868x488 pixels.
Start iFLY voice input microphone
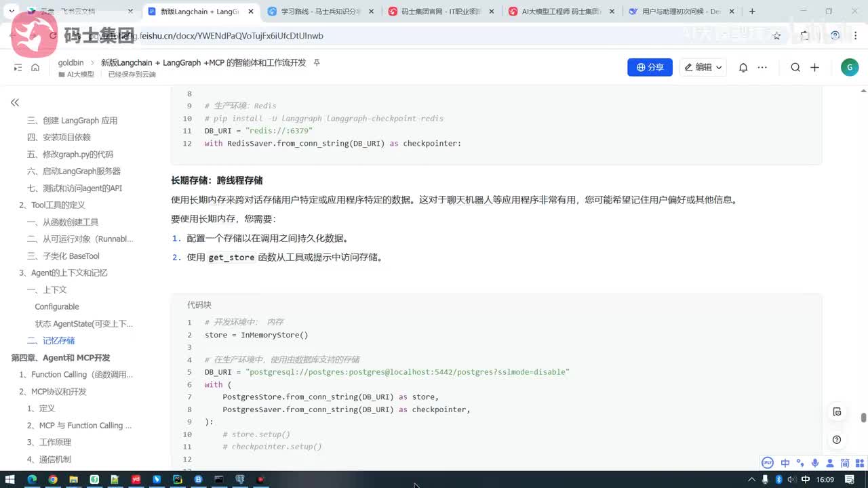click(814, 463)
